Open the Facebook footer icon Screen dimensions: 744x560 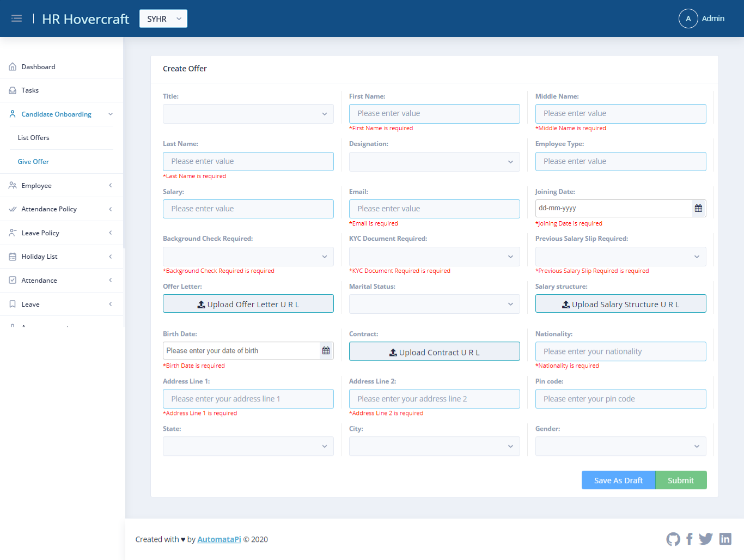pyautogui.click(x=690, y=539)
